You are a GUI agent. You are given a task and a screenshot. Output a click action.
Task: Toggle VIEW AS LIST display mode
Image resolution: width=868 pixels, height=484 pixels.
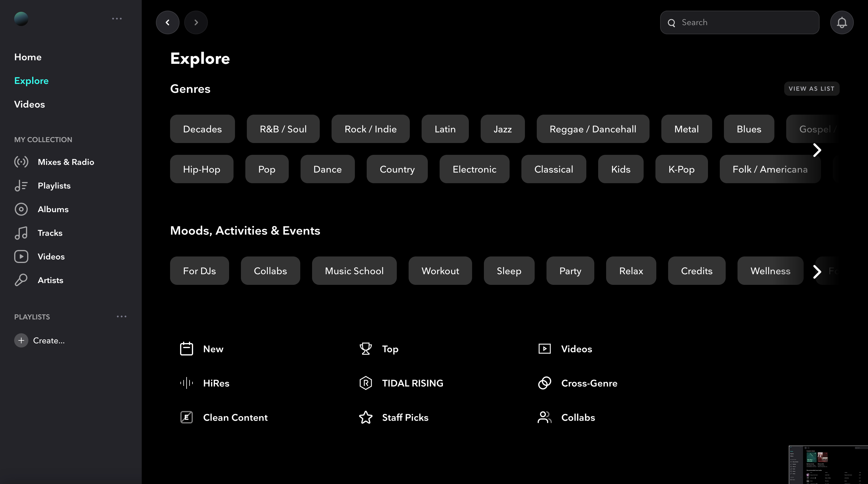pos(811,89)
